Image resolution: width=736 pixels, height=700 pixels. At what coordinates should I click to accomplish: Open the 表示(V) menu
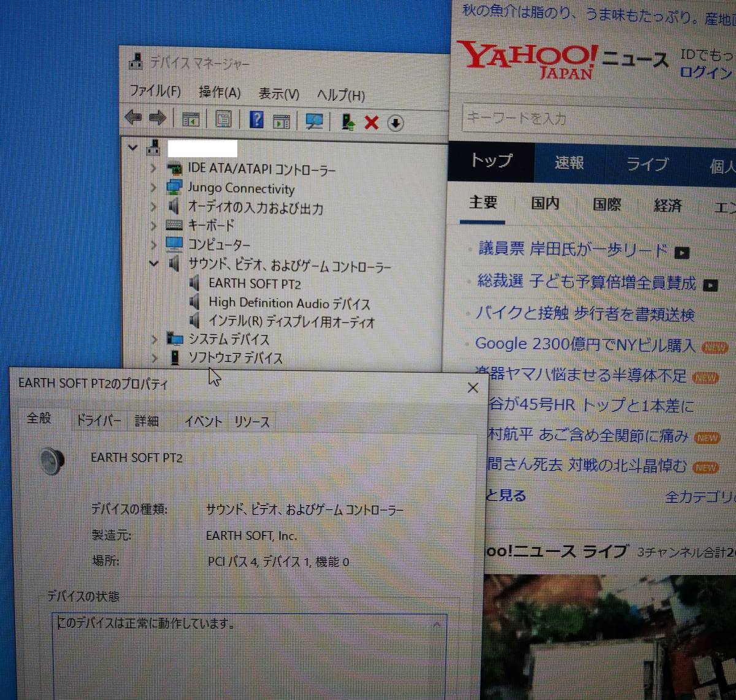[278, 93]
